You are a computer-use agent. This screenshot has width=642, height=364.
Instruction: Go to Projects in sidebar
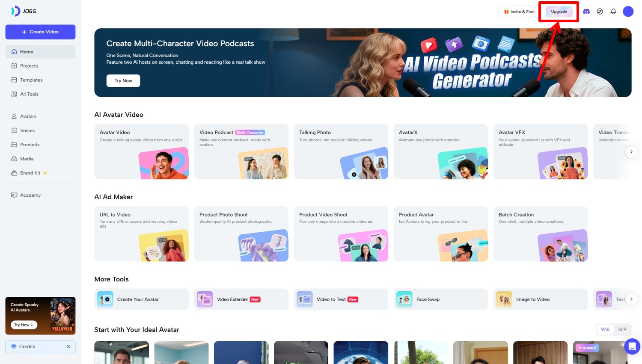[x=29, y=66]
